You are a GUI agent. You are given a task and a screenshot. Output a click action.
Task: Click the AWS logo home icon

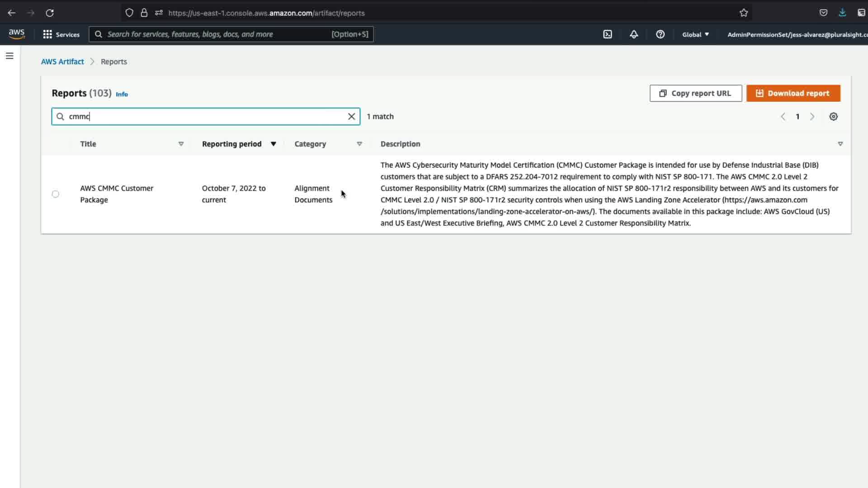pos(17,34)
